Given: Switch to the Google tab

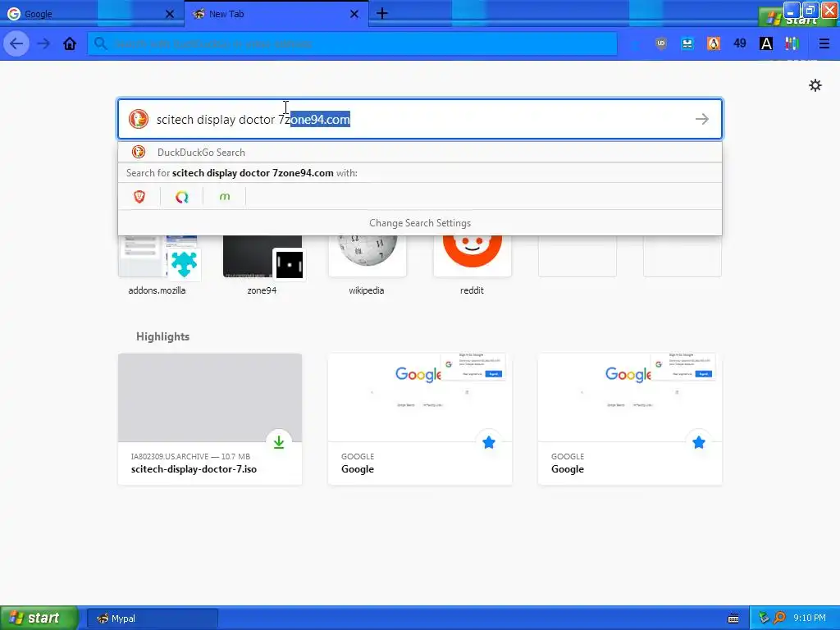Looking at the screenshot, I should tap(92, 14).
